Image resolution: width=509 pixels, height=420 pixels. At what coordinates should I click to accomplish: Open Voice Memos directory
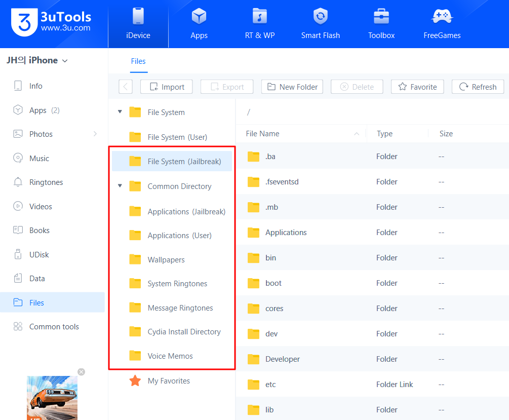point(172,356)
